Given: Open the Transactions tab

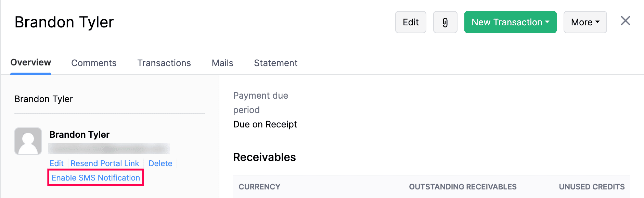Looking at the screenshot, I should 164,63.
